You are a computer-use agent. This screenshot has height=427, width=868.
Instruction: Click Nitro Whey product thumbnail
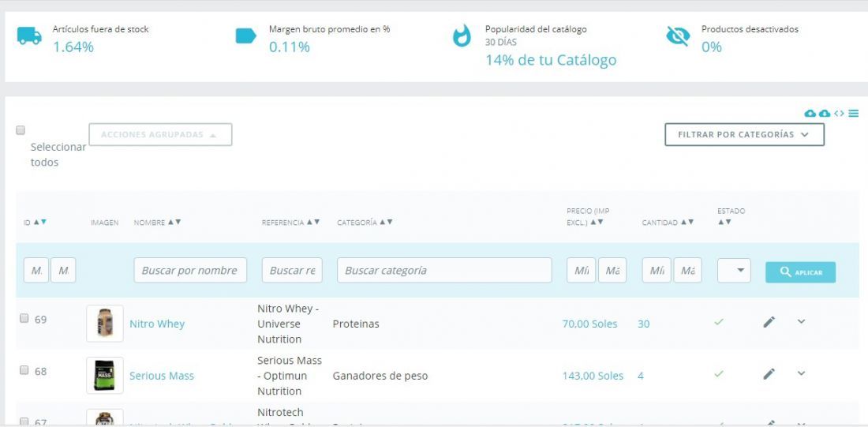[x=105, y=324]
